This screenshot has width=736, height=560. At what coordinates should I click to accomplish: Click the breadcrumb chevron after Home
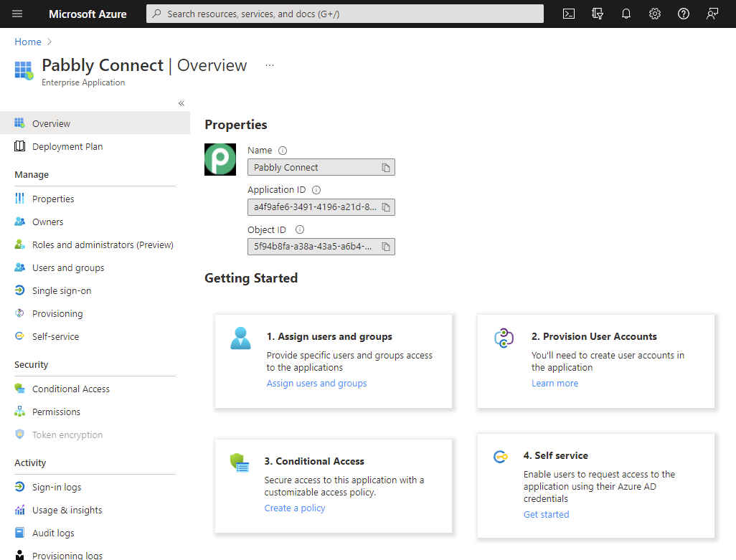[x=49, y=42]
